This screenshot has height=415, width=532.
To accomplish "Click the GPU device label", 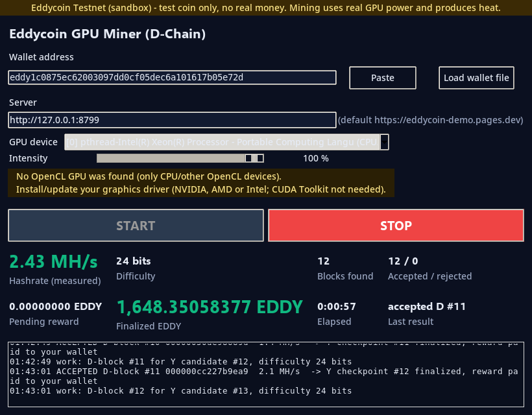I will click(33, 142).
